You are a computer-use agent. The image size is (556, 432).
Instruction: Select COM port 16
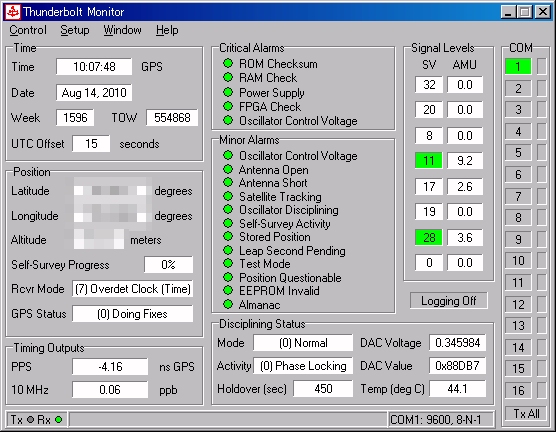pos(518,391)
